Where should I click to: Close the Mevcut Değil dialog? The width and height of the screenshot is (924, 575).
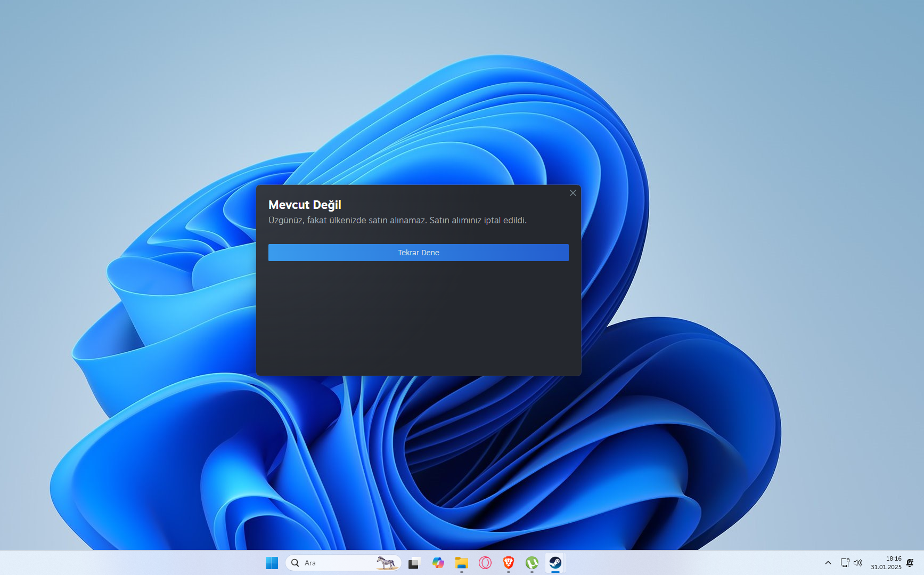[573, 193]
